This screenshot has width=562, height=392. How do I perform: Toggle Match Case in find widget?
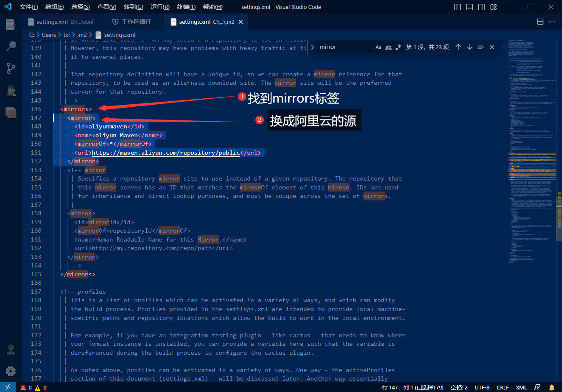click(x=378, y=47)
